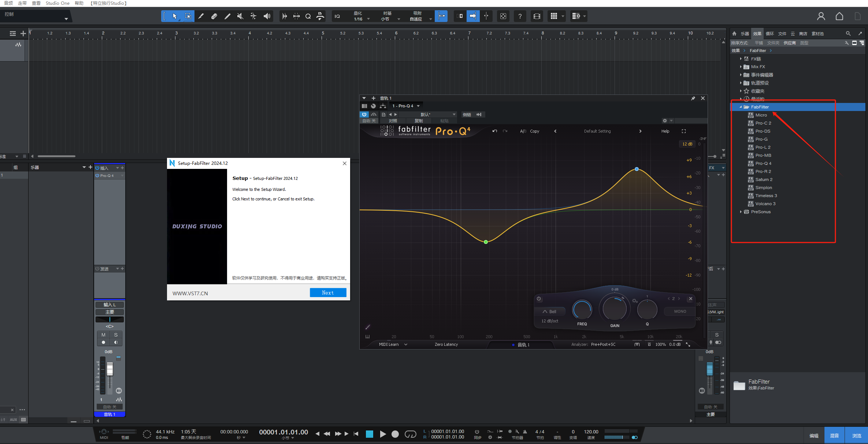The width and height of the screenshot is (868, 444).
Task: Select the Paint pencil tool
Action: (227, 16)
